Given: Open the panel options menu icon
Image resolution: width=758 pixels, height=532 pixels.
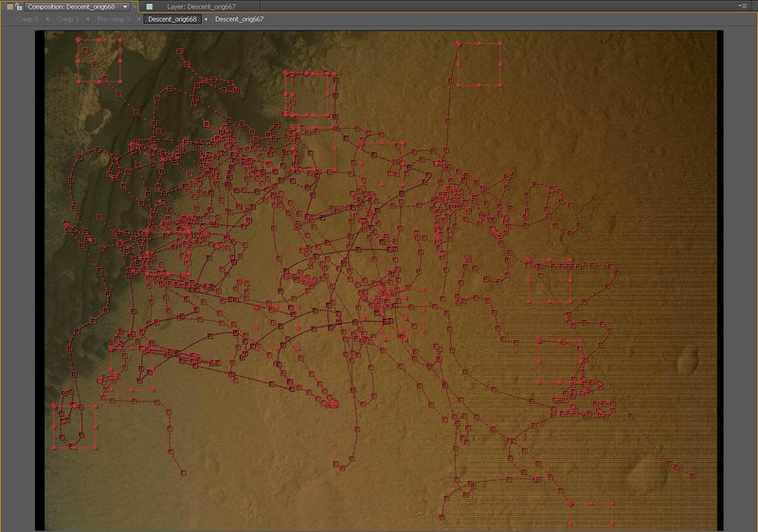Looking at the screenshot, I should 743,7.
